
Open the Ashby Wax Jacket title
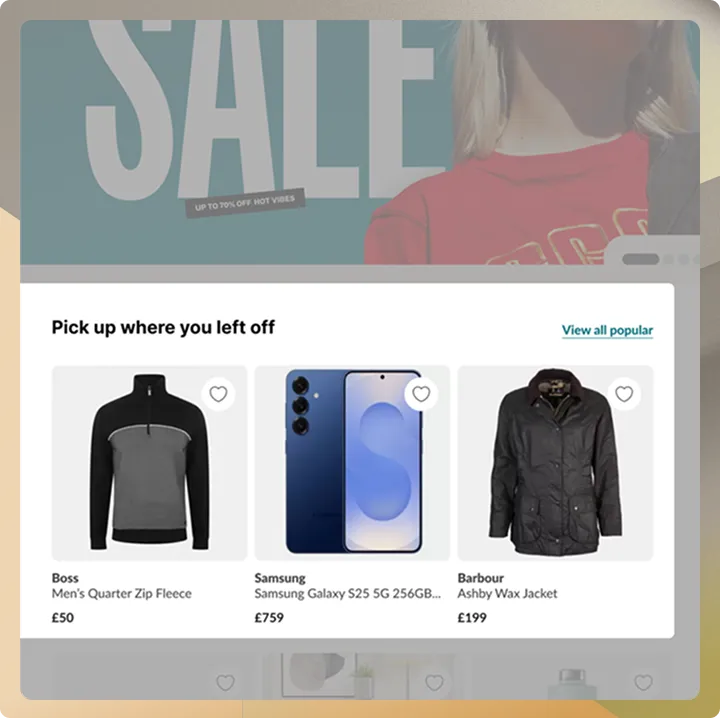click(507, 593)
